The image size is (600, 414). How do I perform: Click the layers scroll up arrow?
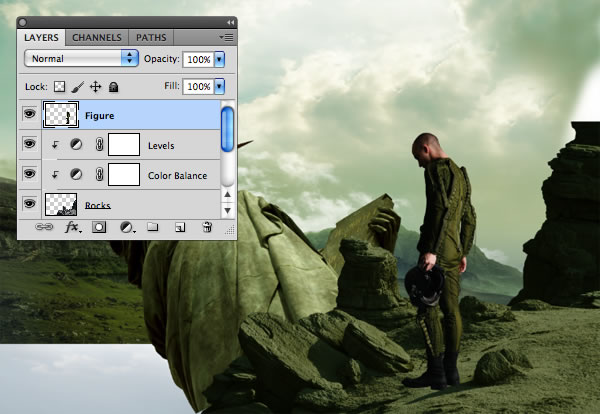click(227, 195)
